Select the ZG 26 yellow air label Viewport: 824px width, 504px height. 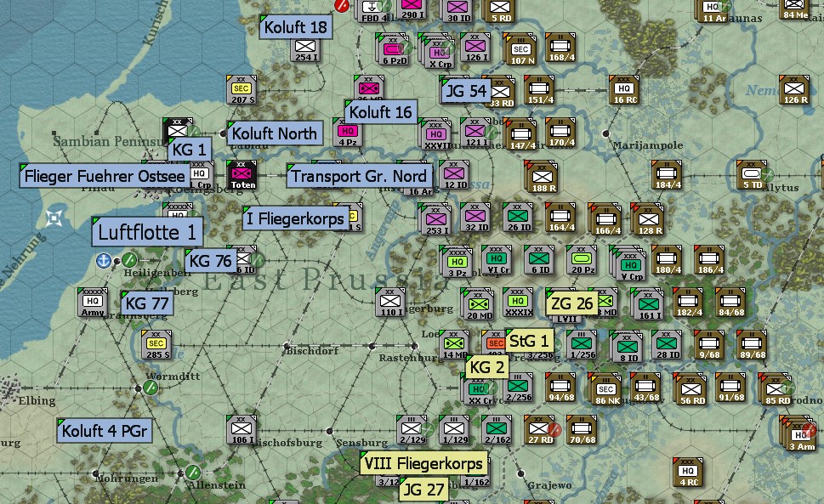[x=571, y=303]
